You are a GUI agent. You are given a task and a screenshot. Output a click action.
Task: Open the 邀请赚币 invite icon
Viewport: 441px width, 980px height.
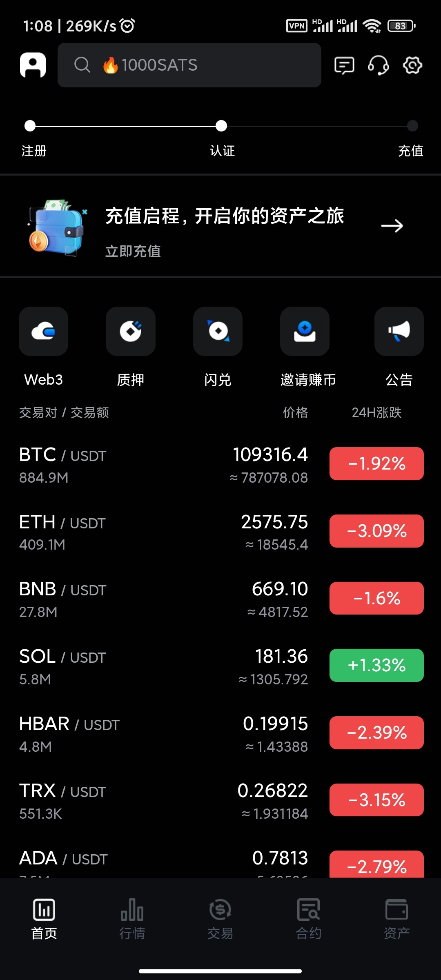(x=305, y=331)
